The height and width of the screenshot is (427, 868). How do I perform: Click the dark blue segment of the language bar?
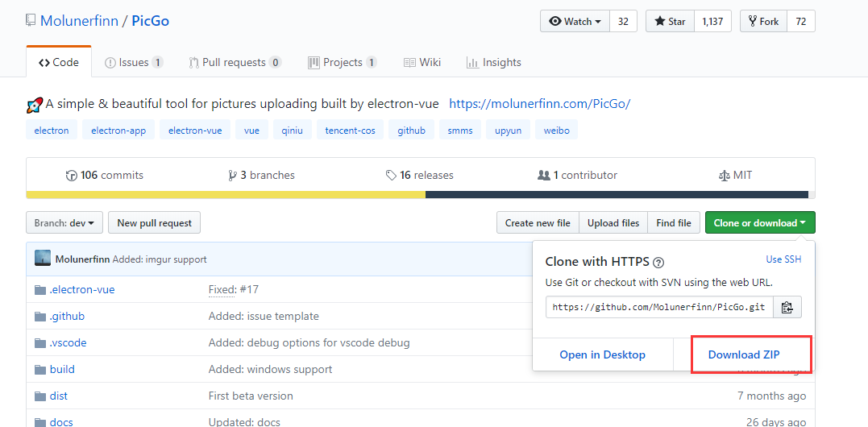coord(617,195)
